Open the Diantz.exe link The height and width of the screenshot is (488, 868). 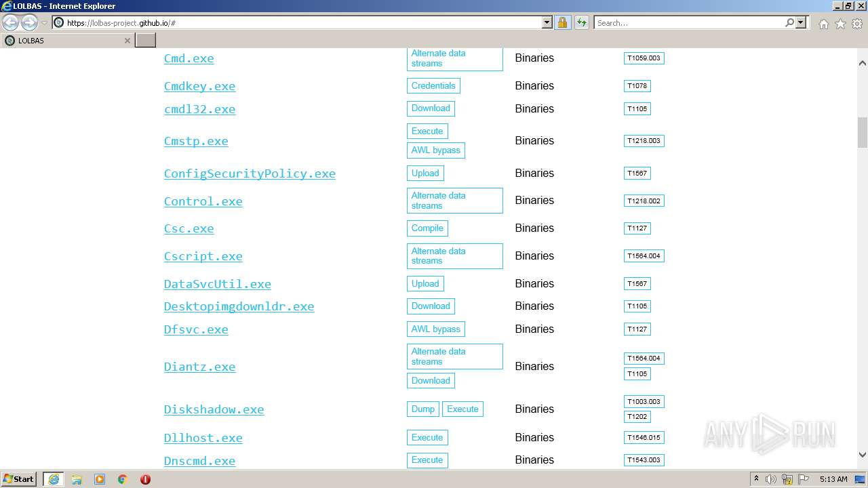199,367
